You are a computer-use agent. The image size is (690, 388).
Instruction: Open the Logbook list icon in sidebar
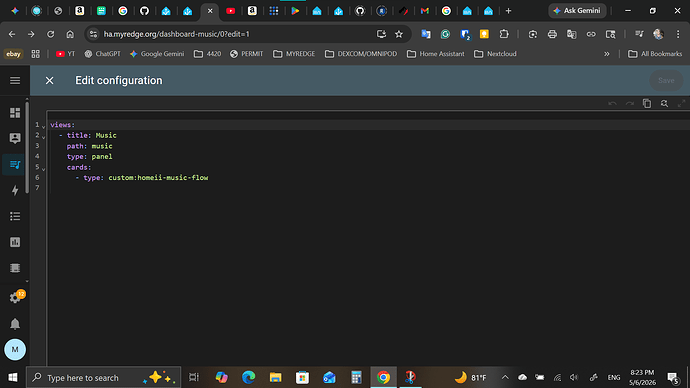point(15,216)
